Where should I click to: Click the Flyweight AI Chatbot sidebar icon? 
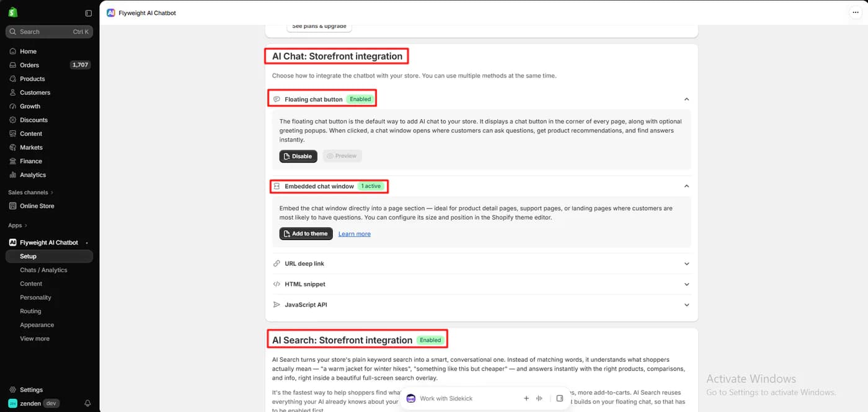coord(13,243)
